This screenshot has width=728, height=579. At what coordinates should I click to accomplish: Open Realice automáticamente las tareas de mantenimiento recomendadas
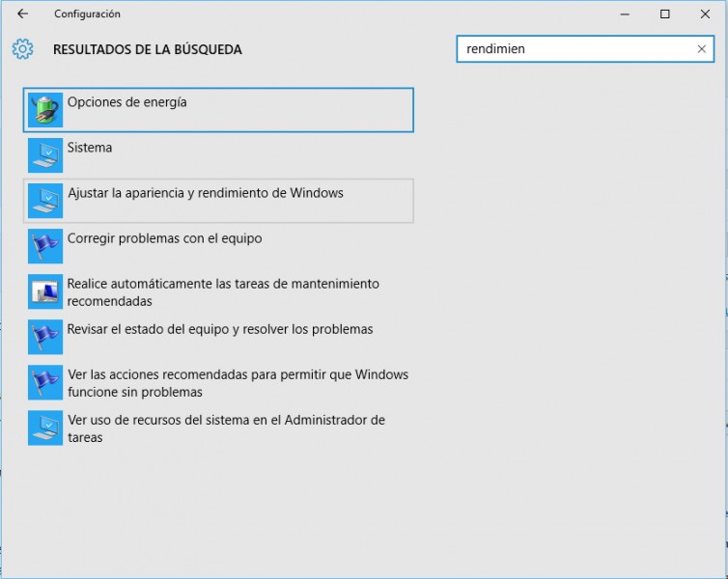click(x=218, y=291)
